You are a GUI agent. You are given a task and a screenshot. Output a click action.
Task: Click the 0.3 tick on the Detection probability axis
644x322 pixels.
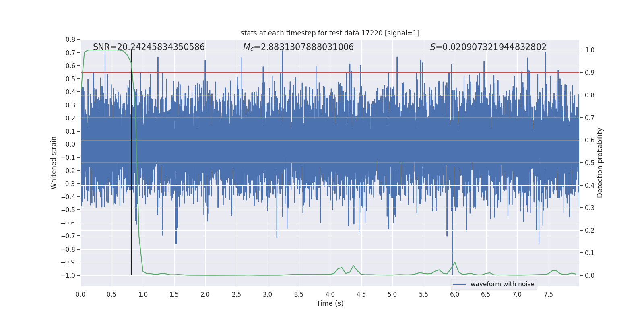(x=590, y=208)
